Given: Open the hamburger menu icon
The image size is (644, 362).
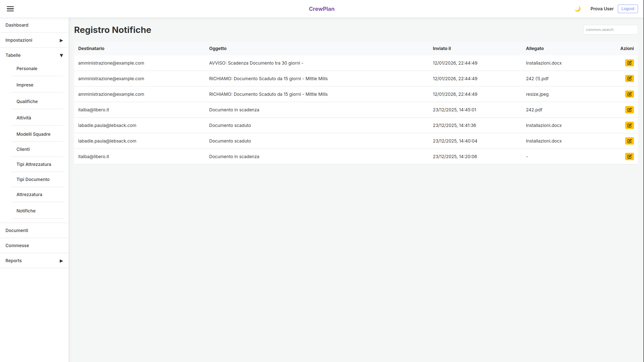Looking at the screenshot, I should (x=10, y=9).
